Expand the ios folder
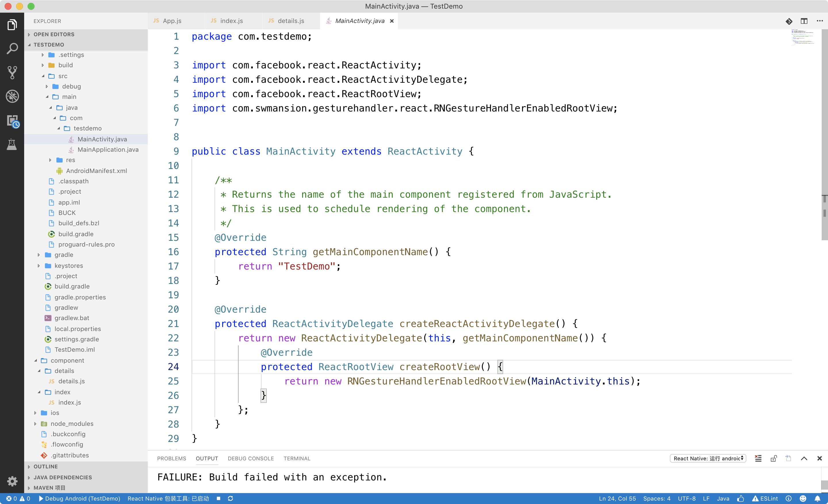828x504 pixels. click(86, 413)
